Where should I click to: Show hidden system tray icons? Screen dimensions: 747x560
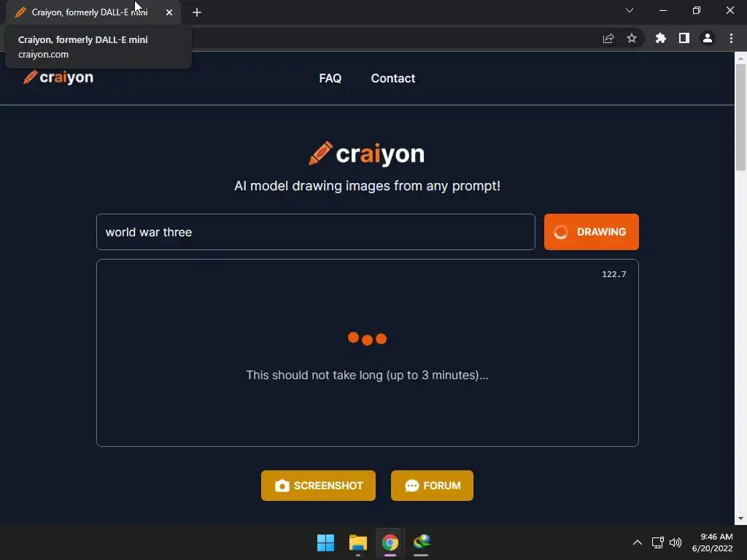click(x=638, y=542)
